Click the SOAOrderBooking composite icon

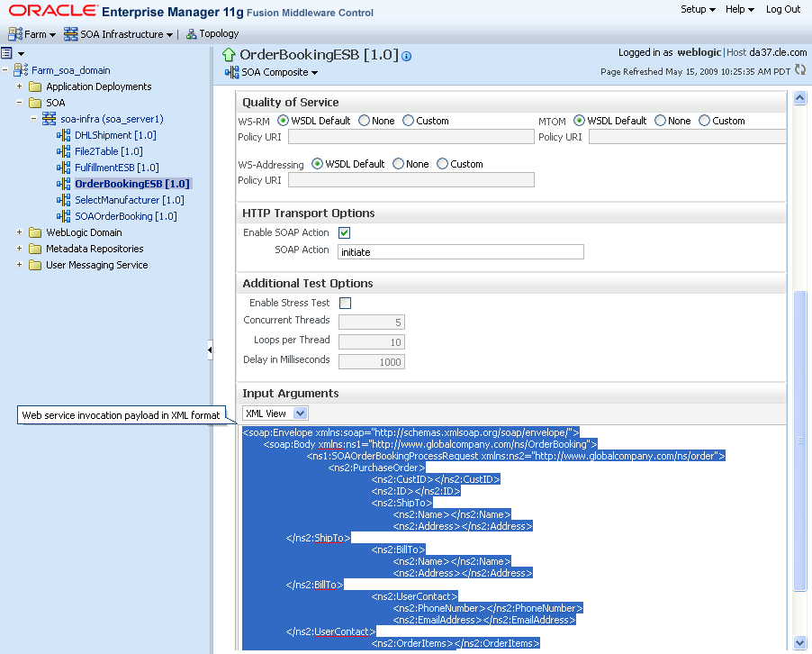tap(63, 216)
